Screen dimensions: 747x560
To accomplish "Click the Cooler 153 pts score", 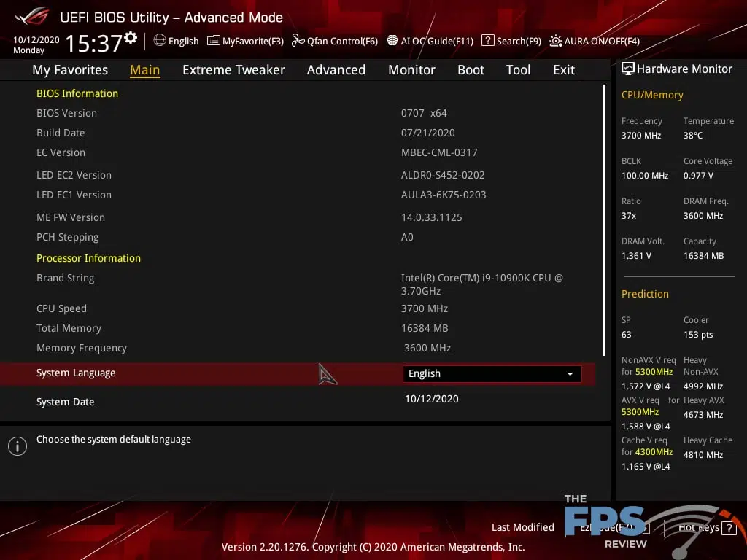I will click(698, 335).
